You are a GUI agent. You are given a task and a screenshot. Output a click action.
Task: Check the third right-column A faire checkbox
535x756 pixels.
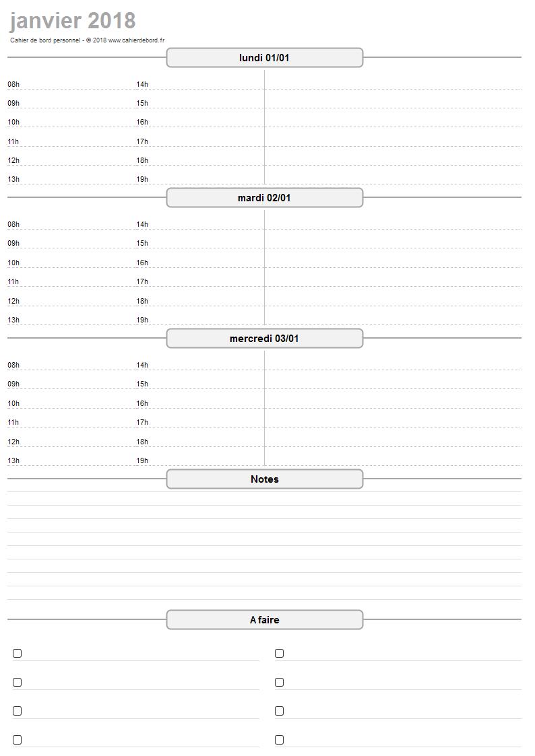click(280, 711)
